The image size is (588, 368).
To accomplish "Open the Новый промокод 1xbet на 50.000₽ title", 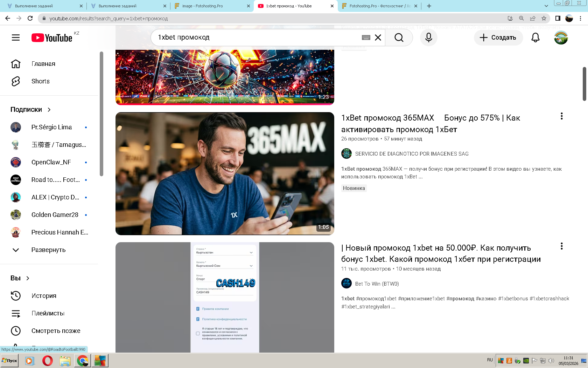I will click(x=441, y=253).
